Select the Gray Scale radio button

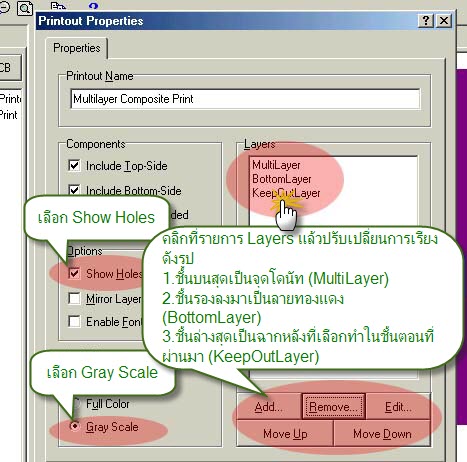(x=75, y=426)
